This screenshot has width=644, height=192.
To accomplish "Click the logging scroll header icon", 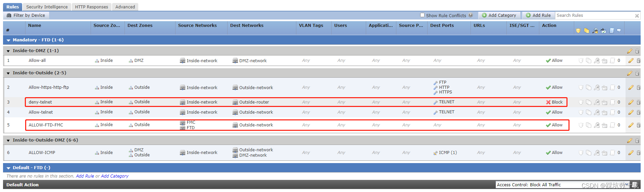I will click(x=611, y=31).
